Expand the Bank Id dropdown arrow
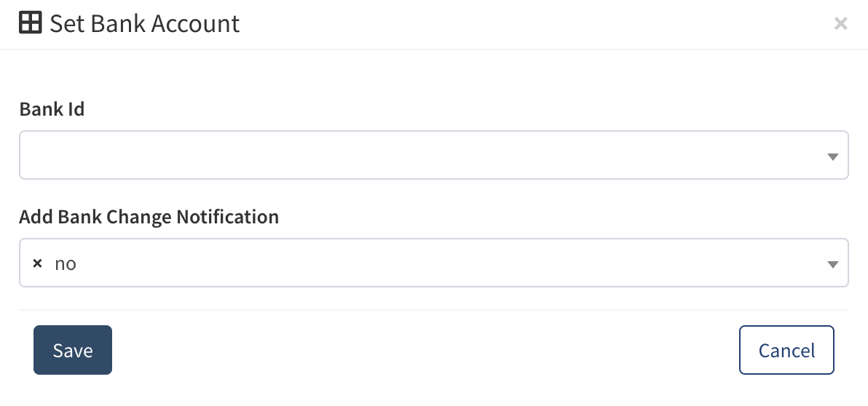This screenshot has height=406, width=868. click(x=833, y=156)
